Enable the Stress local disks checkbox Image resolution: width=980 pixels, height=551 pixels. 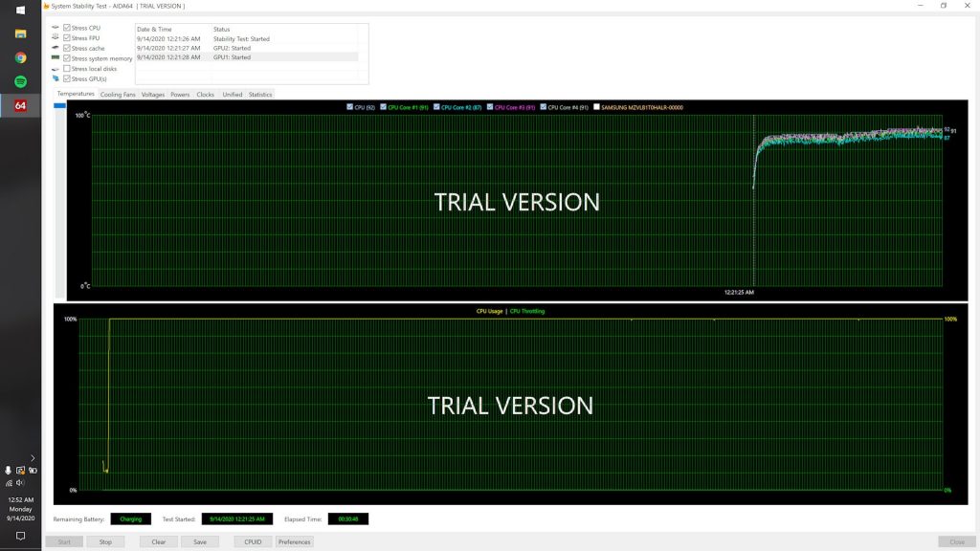point(67,69)
